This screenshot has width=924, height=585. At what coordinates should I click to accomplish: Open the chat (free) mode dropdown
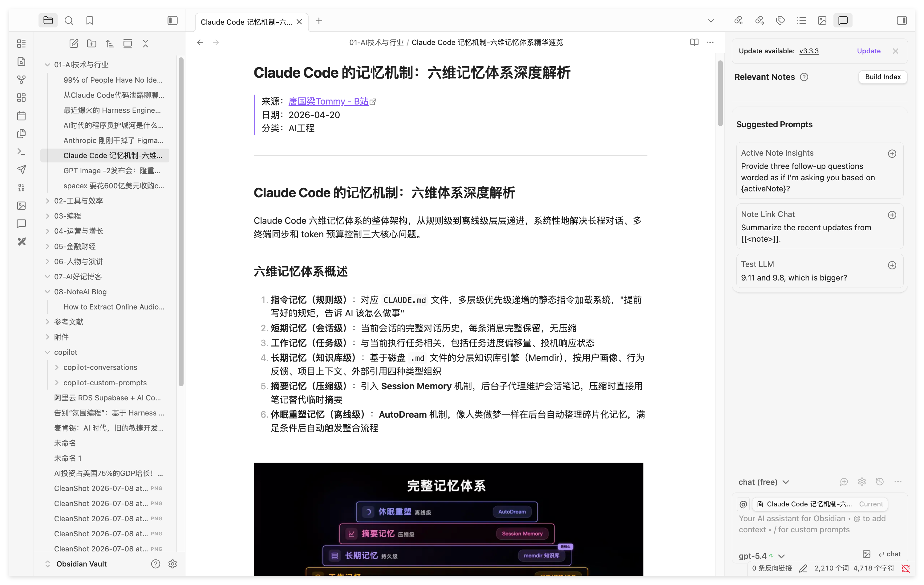pyautogui.click(x=764, y=482)
